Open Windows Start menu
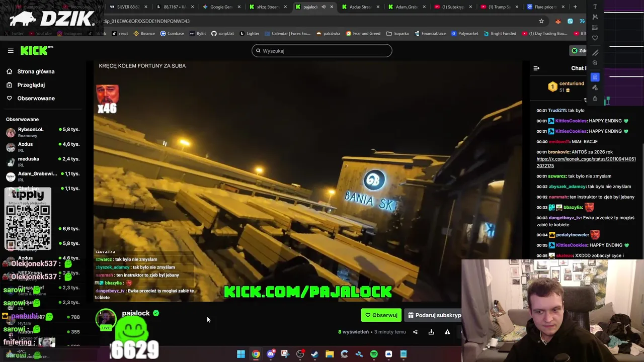The width and height of the screenshot is (644, 362). tap(241, 354)
